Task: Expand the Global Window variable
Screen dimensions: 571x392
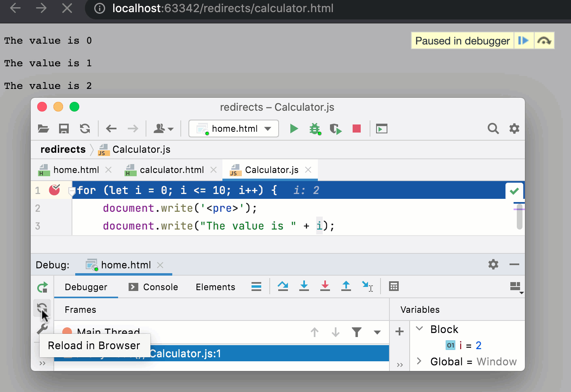Action: point(419,361)
